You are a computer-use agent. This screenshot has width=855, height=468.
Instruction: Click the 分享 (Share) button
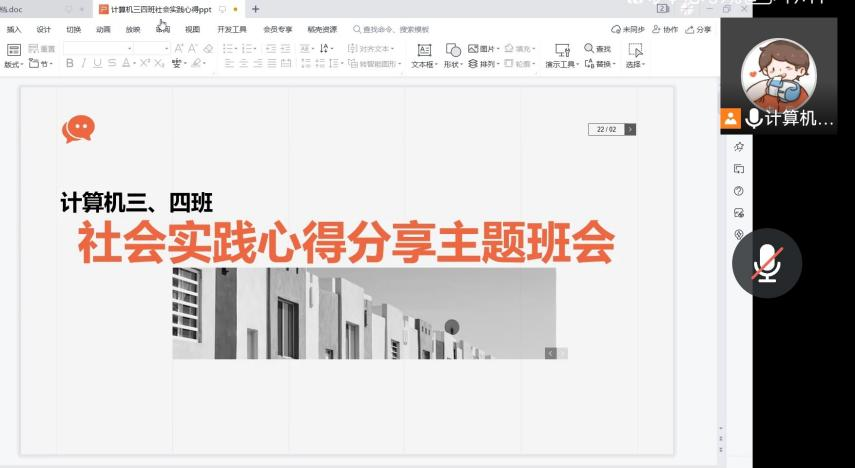pyautogui.click(x=697, y=29)
